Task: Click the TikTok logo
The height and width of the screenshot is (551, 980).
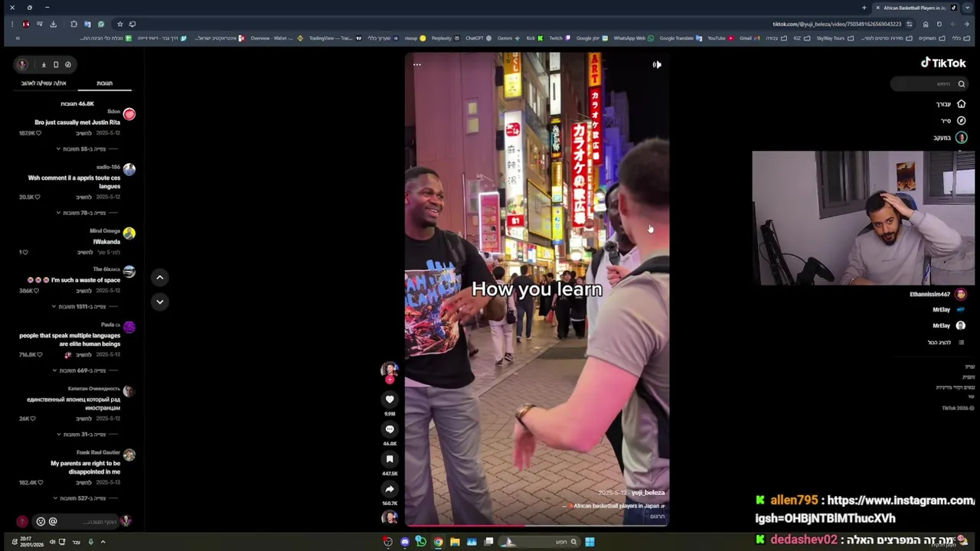Action: [943, 64]
